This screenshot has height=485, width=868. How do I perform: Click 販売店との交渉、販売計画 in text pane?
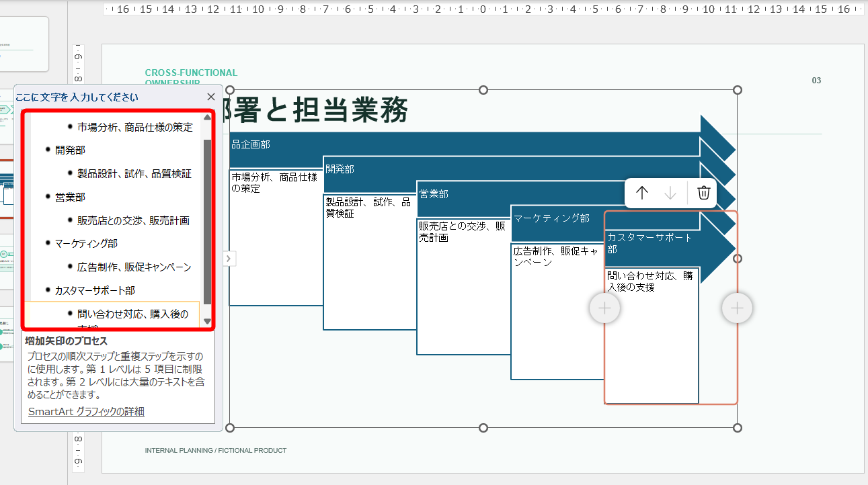pos(133,220)
